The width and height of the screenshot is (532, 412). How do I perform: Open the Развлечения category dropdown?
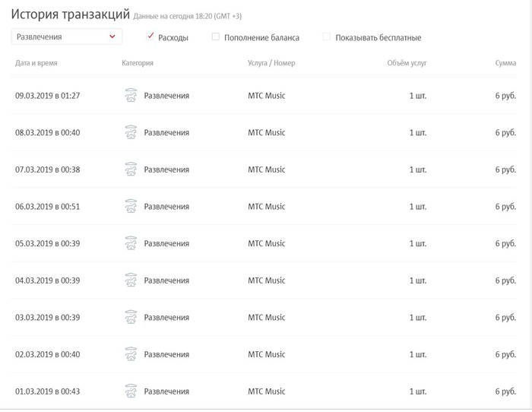click(x=67, y=36)
